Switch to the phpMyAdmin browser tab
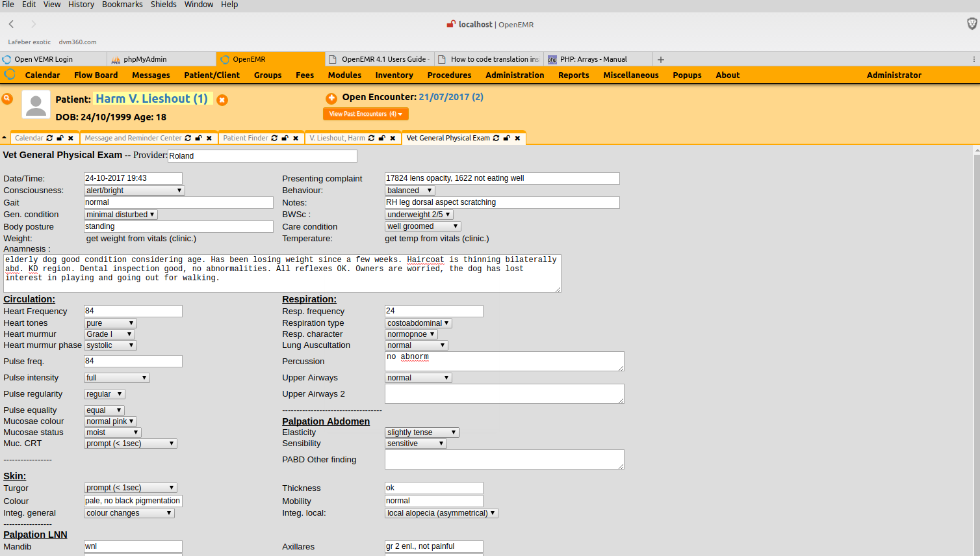980x556 pixels. 161,59
